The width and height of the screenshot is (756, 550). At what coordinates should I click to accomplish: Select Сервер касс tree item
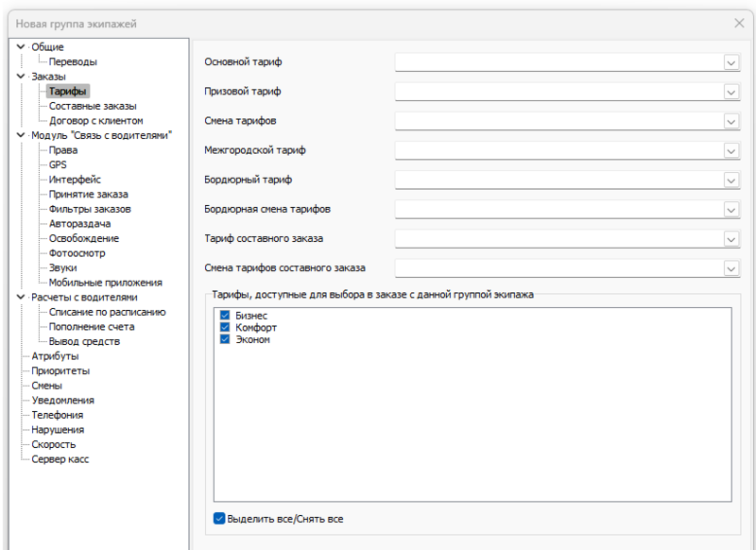pyautogui.click(x=61, y=458)
